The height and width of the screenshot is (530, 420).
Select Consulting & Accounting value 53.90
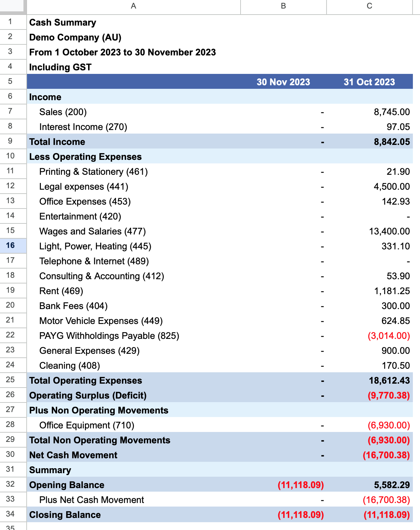[x=398, y=276]
